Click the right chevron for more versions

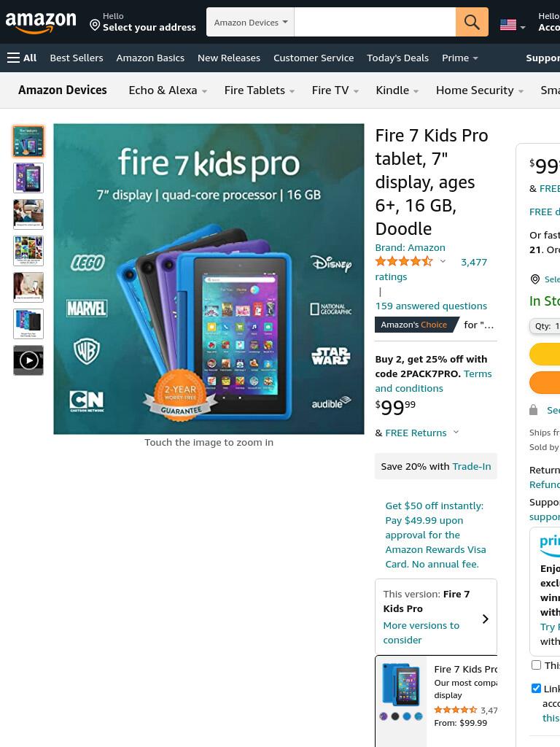(485, 619)
